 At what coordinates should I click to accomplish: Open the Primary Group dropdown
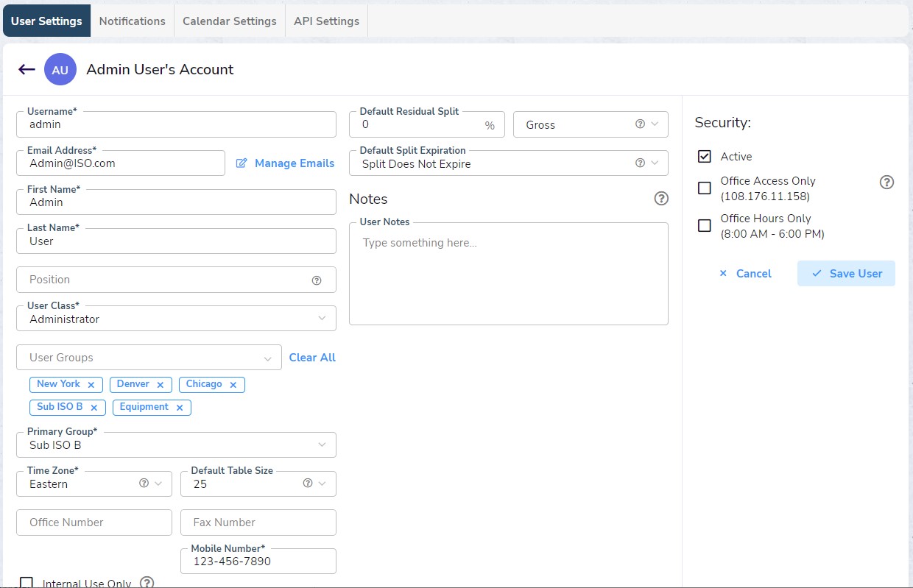176,444
